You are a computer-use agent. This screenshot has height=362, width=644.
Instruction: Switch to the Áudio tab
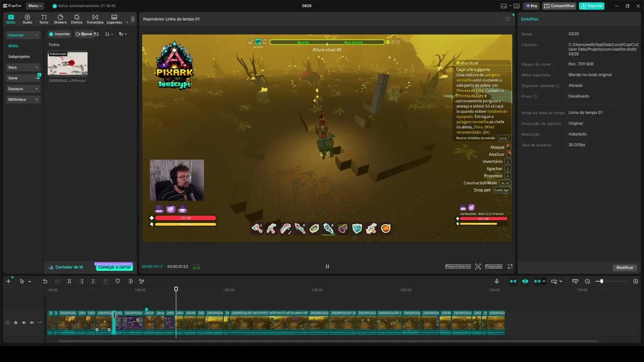coord(27,19)
